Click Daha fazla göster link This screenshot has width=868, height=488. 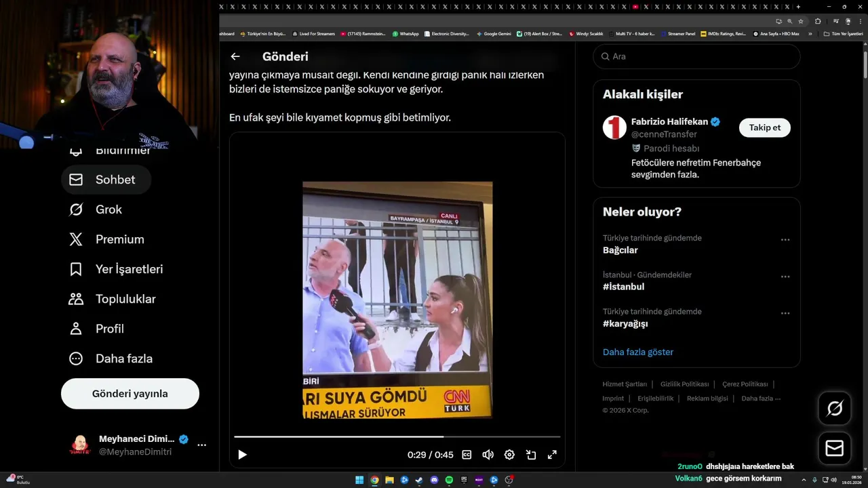[638, 352]
